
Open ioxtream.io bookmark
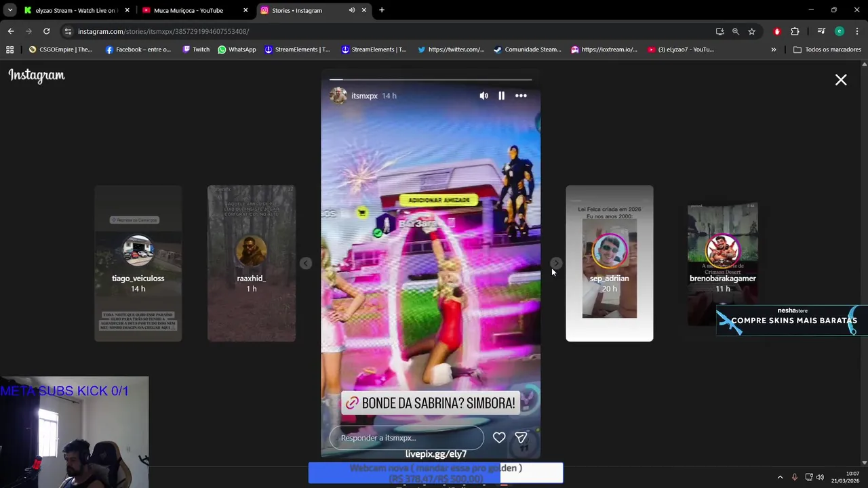point(604,49)
